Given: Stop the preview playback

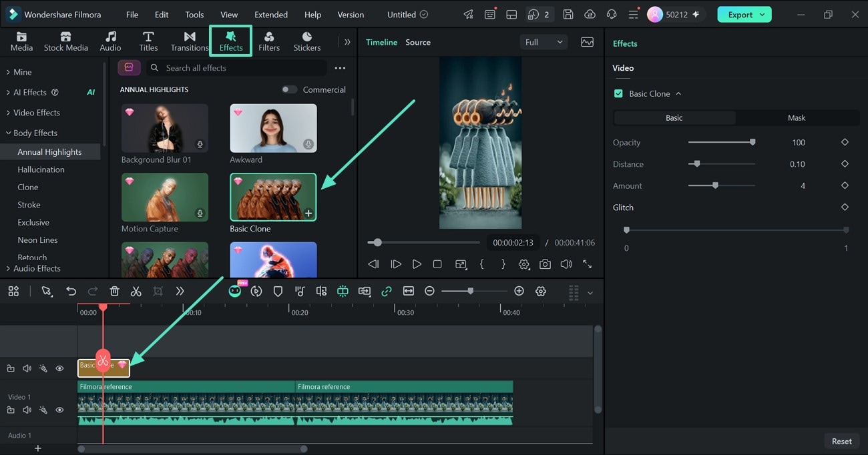Looking at the screenshot, I should tap(437, 264).
